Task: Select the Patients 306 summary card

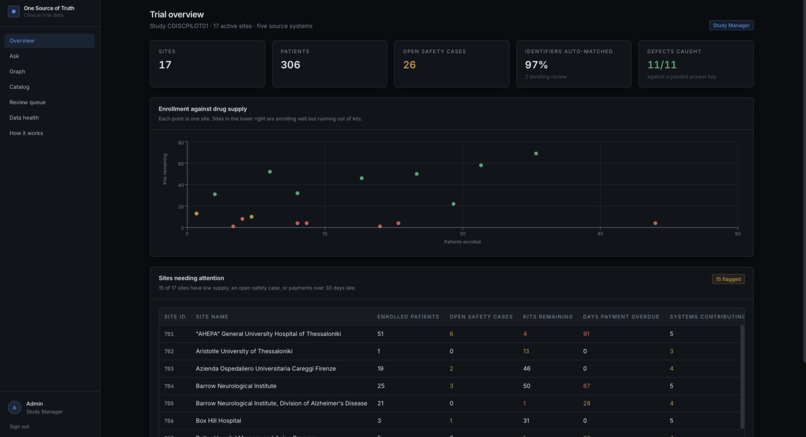Action: pos(329,64)
